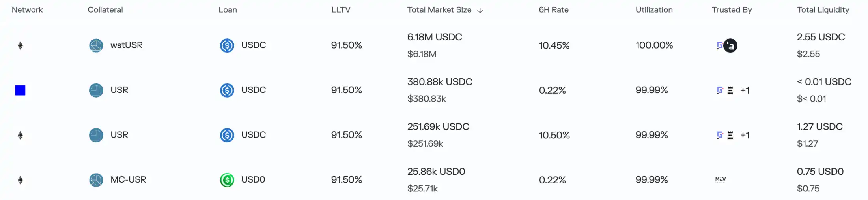Screen dimensions: 868x200
Task: Sort table by 6H Rate column
Action: point(553,10)
